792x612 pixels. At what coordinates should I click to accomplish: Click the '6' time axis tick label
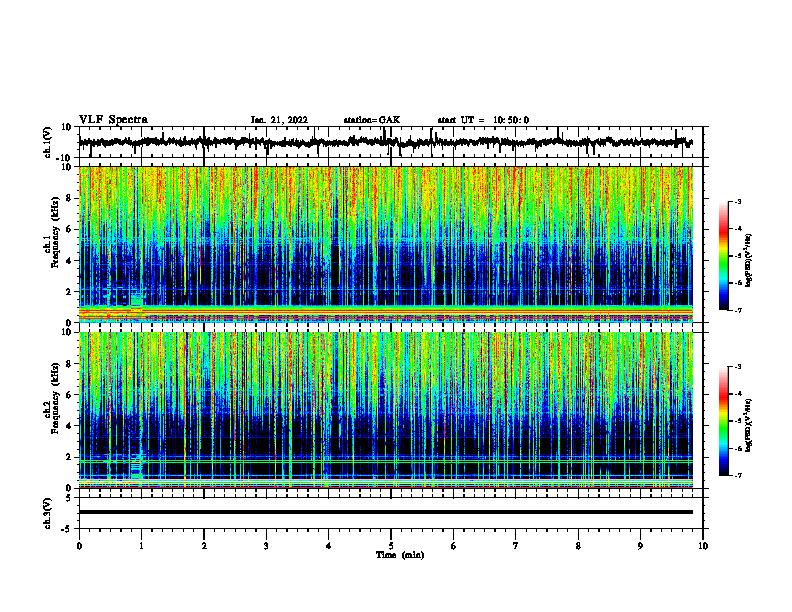454,546
